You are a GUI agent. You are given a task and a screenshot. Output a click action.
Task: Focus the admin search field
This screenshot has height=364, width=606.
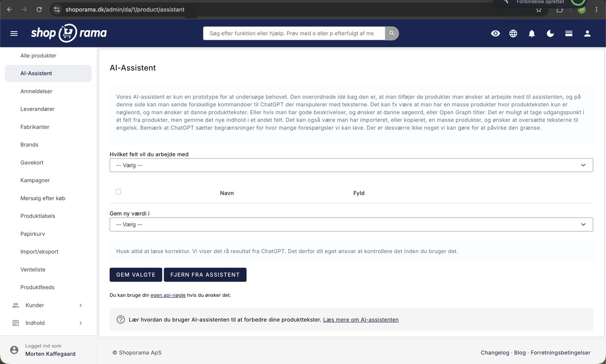pos(294,33)
